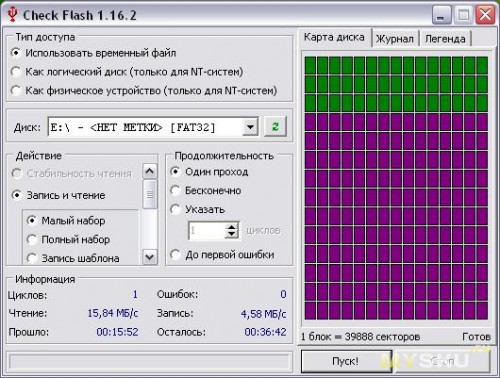Click the cycles number input field
The image size is (500, 378).
coord(207,230)
